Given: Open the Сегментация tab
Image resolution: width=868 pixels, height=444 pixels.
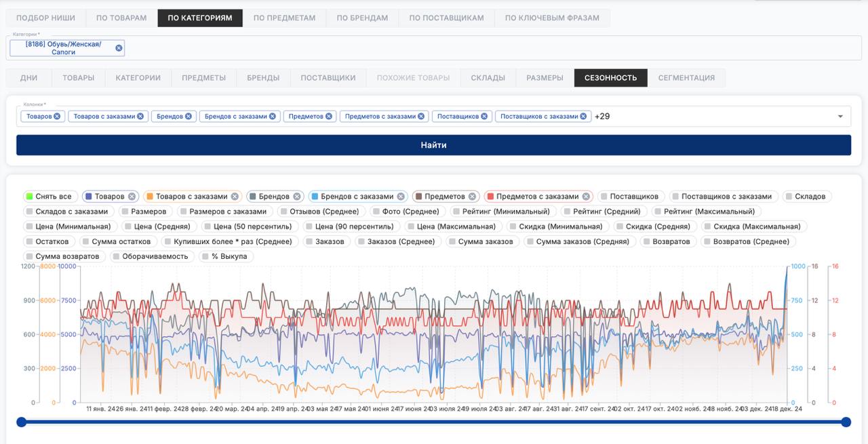Looking at the screenshot, I should point(686,78).
